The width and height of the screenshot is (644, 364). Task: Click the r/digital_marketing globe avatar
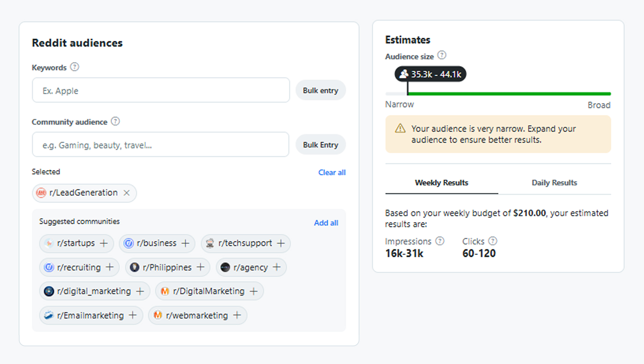tap(49, 291)
